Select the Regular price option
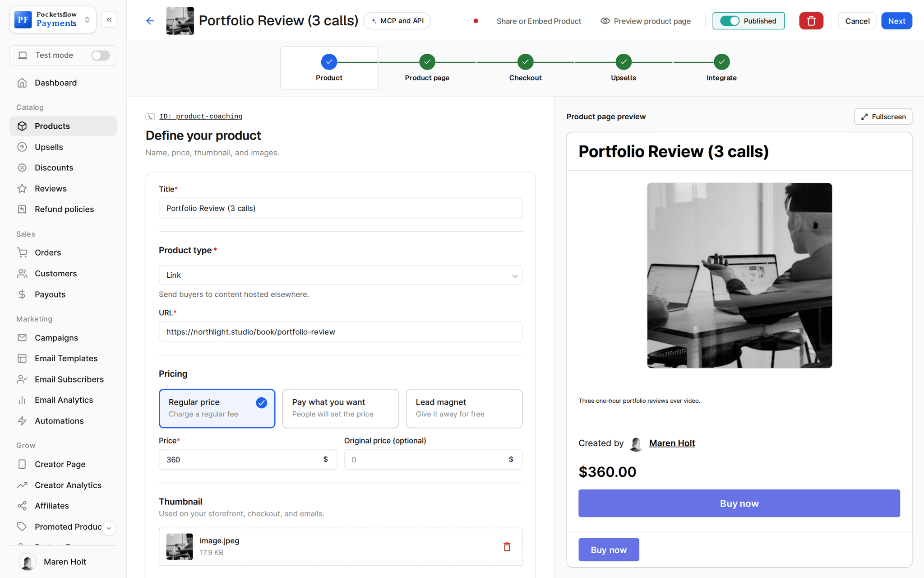Image resolution: width=924 pixels, height=578 pixels. tap(217, 408)
